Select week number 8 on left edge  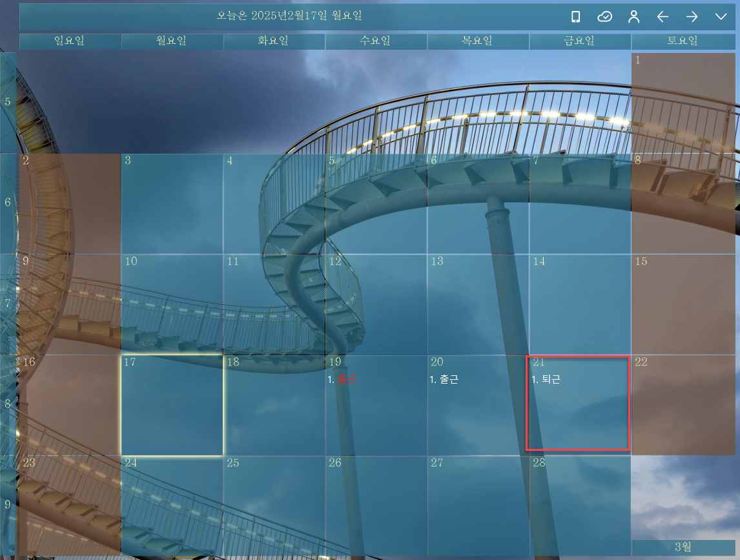click(8, 404)
